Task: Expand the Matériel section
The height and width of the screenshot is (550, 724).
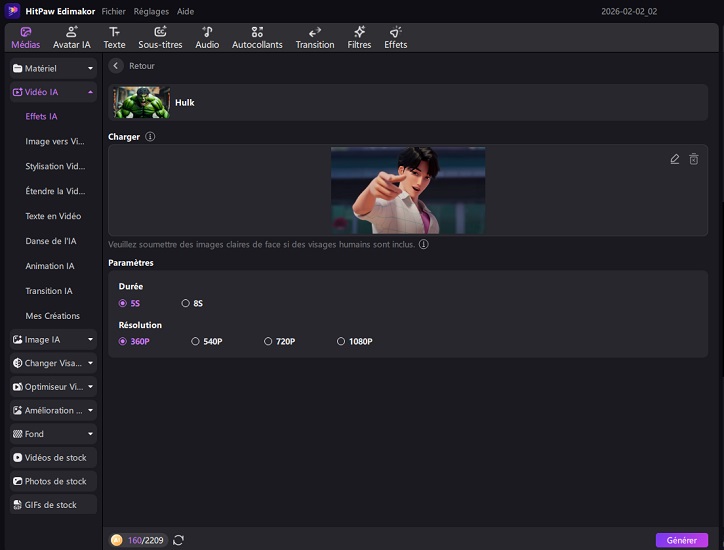Action: (x=53, y=68)
